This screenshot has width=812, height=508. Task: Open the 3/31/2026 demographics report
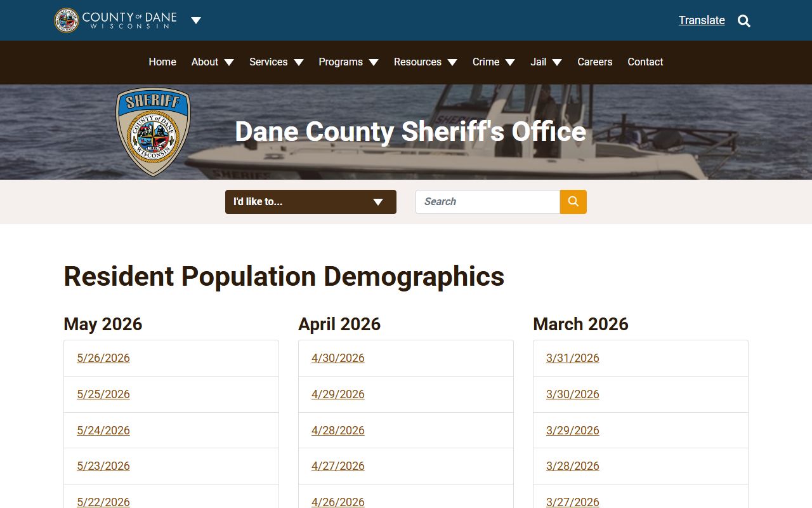(x=573, y=358)
